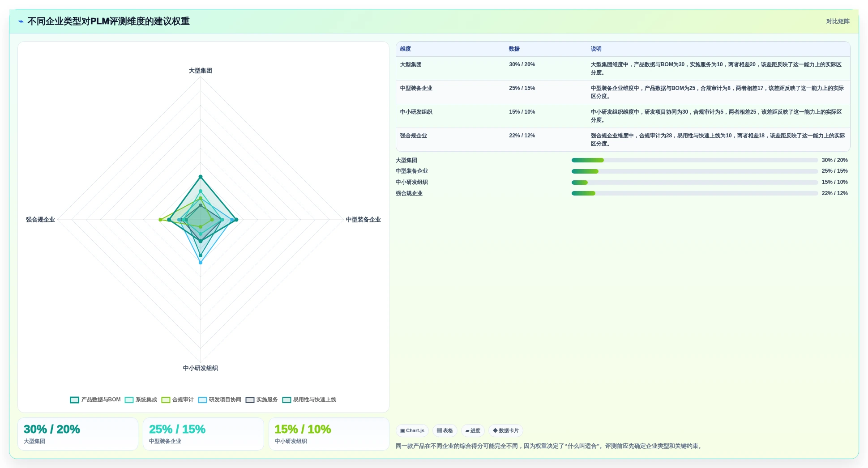Click the 数据卡片 tag chip
Screen dimensions: 868x468
coord(506,430)
